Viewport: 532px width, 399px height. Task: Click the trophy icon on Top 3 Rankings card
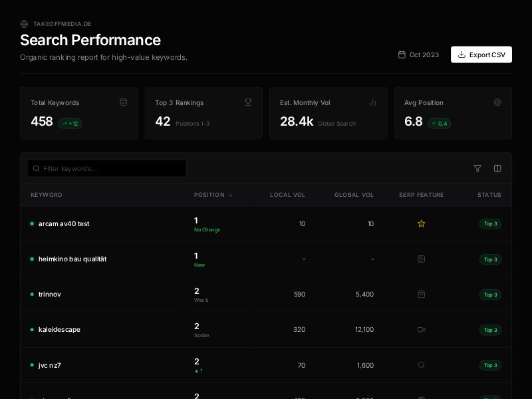(x=248, y=102)
